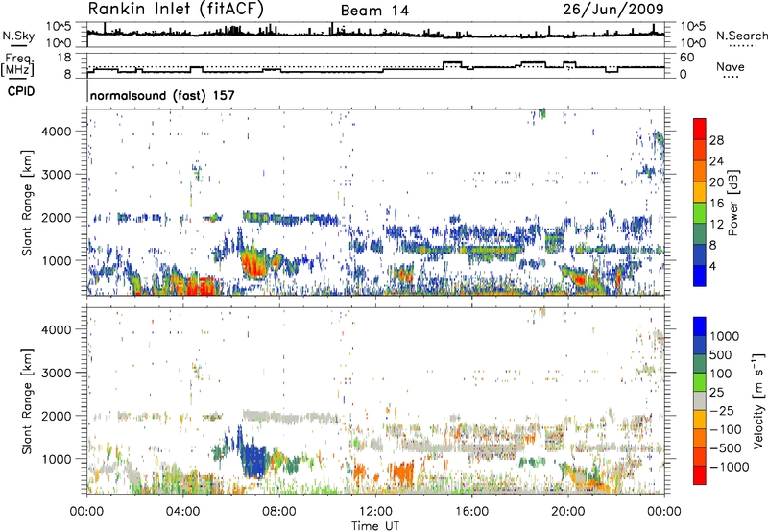768x532 pixels.
Task: Select the "25" label on the Velocity colorbar
Action: pos(717,393)
